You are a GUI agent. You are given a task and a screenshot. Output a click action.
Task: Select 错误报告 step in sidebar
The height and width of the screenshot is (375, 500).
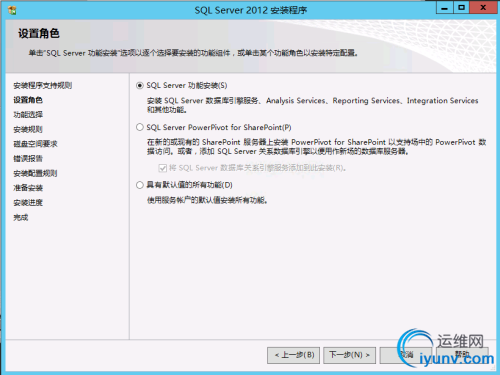28,159
